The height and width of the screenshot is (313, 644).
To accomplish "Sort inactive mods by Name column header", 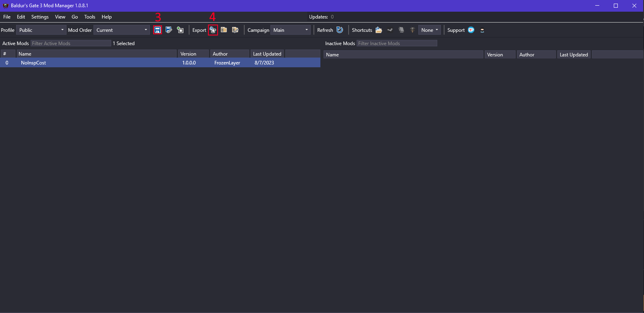I will (403, 55).
